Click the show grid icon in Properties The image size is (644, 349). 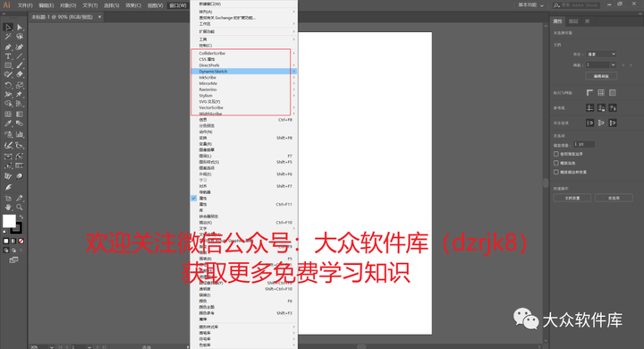(601, 93)
